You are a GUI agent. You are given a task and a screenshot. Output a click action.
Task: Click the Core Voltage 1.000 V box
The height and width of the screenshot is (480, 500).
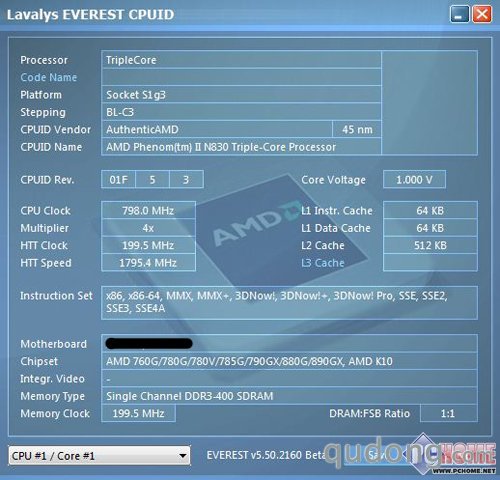tap(414, 180)
